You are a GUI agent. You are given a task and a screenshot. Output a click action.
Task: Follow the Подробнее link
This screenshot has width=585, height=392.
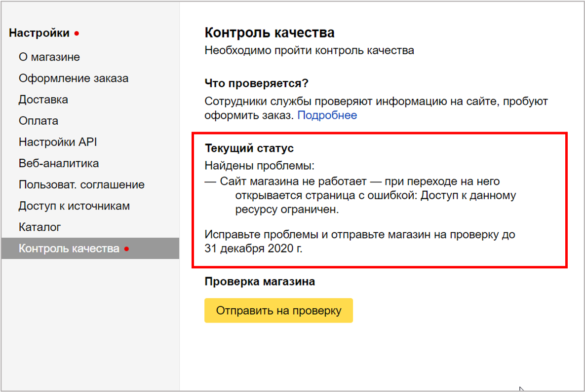327,115
